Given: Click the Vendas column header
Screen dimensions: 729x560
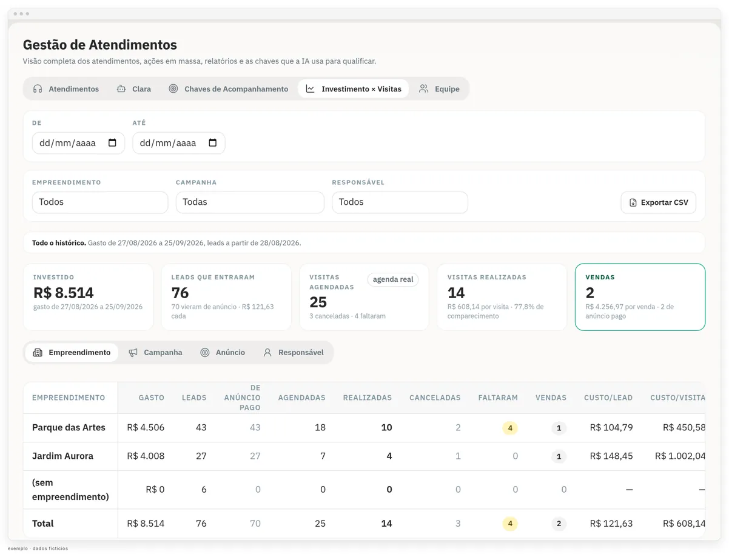Looking at the screenshot, I should (551, 398).
